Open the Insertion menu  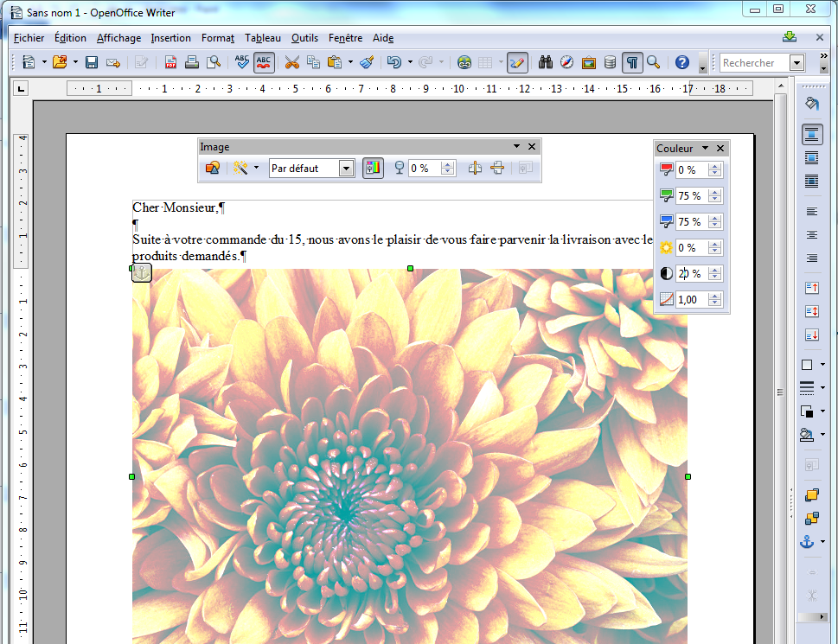coord(170,38)
